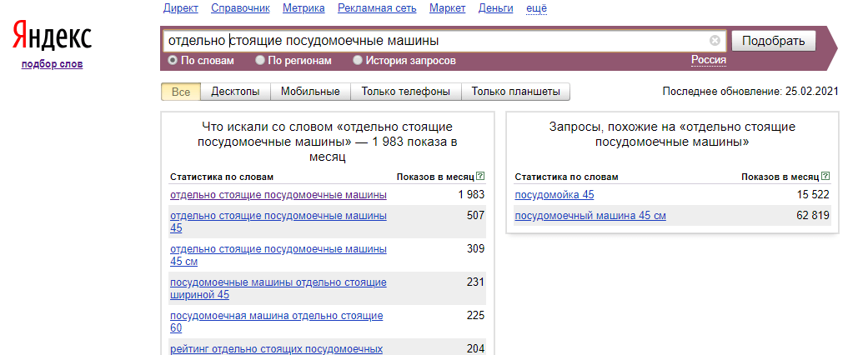Open help icon beside right Показов в месяц
868x355 pixels.
(826, 177)
